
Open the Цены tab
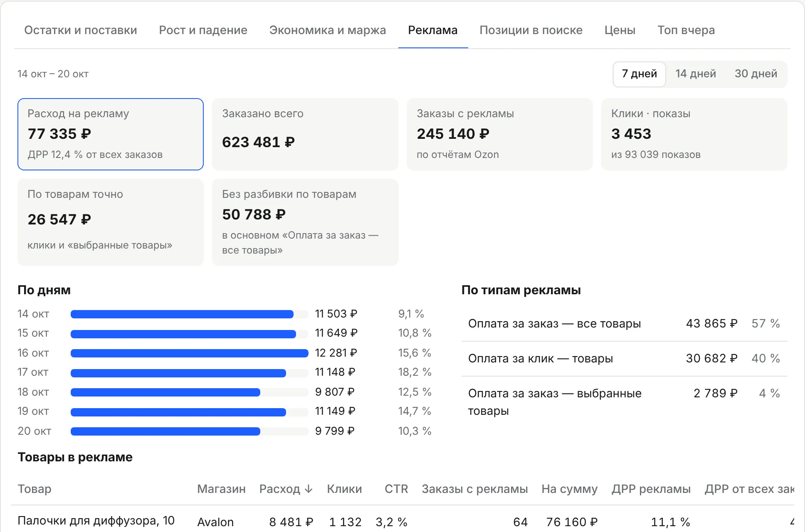(x=620, y=30)
